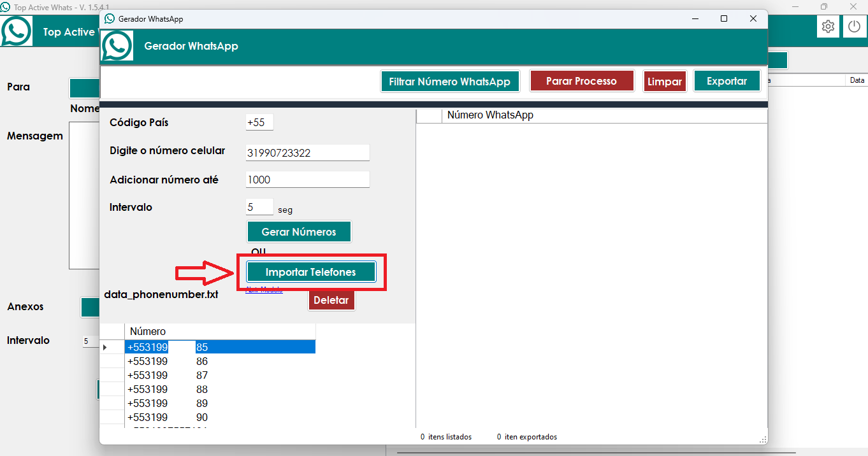868x456 pixels.
Task: Click the row selector arrow beside number ending 85
Action: 105,347
